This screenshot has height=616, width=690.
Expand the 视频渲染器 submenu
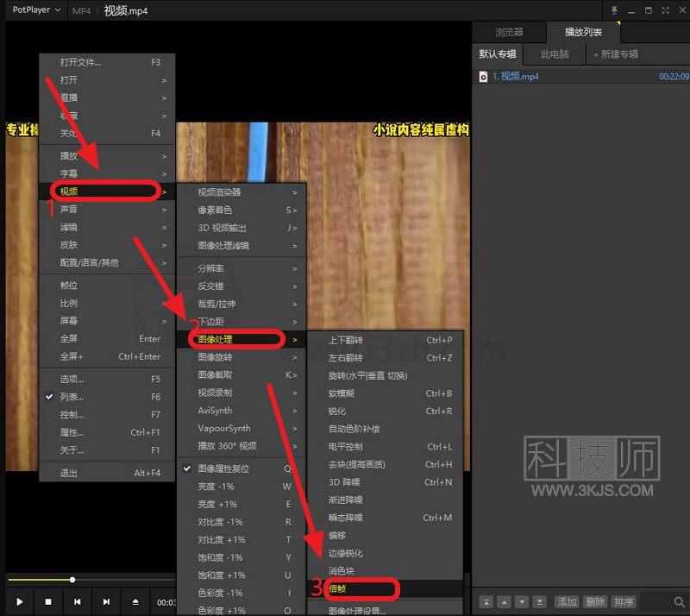[x=241, y=192]
